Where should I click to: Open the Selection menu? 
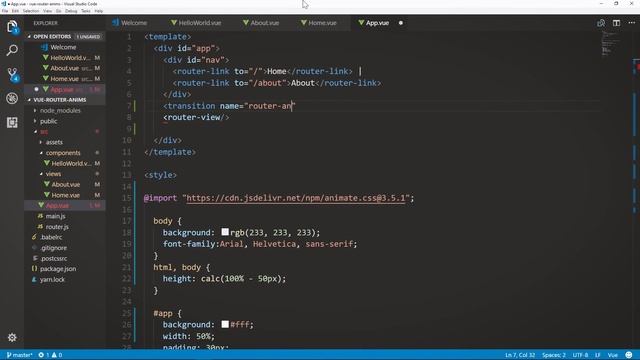pyautogui.click(x=31, y=11)
